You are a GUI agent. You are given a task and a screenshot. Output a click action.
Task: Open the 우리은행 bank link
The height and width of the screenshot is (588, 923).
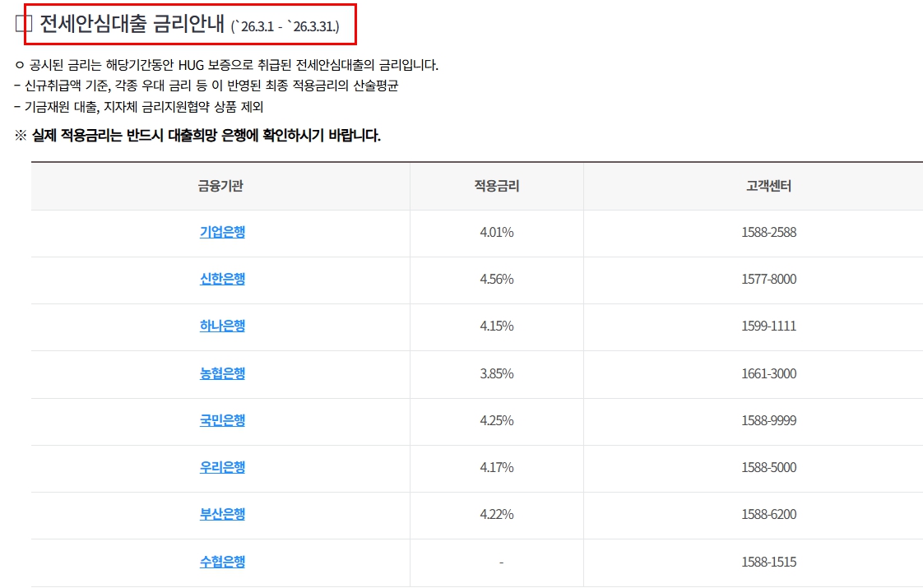click(x=222, y=467)
